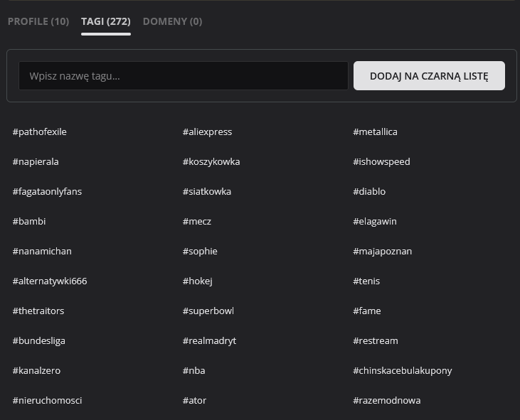Open the #bundesliga tag link
This screenshot has height=420, width=520.
[39, 340]
